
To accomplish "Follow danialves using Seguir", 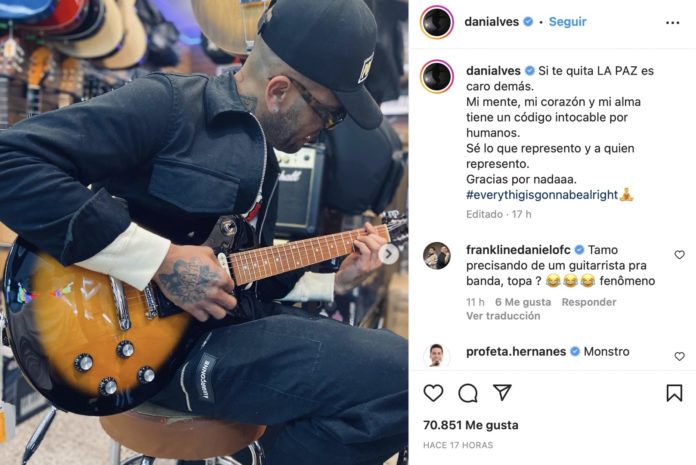I will click(567, 22).
